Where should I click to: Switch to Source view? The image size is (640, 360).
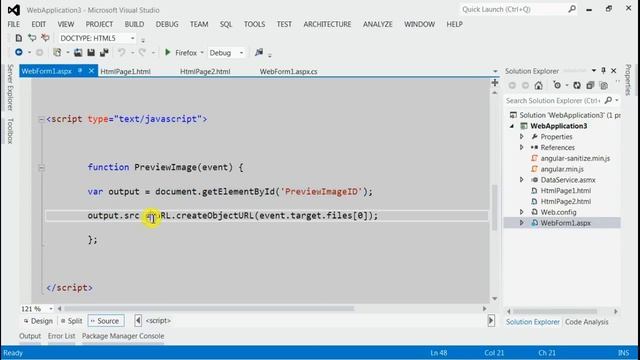point(105,321)
